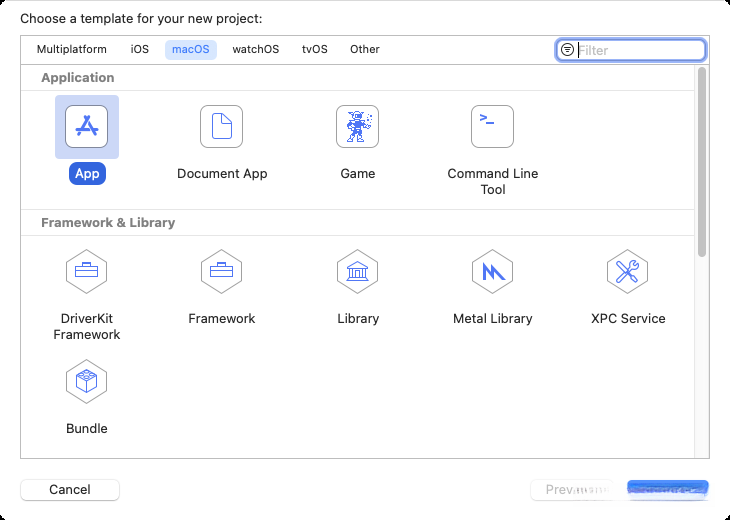Screen dimensions: 730x520
Task: Click the filter icon in search field
Action: click(568, 50)
